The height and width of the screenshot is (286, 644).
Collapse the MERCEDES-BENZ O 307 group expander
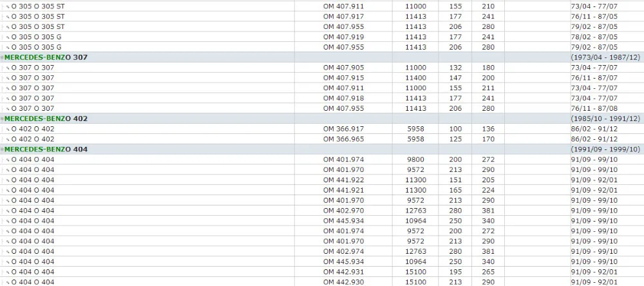2,57
